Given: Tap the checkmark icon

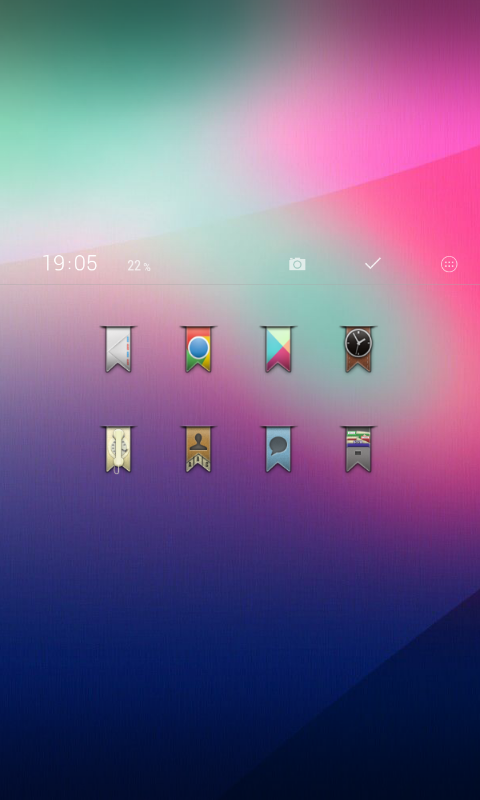Looking at the screenshot, I should [373, 263].
